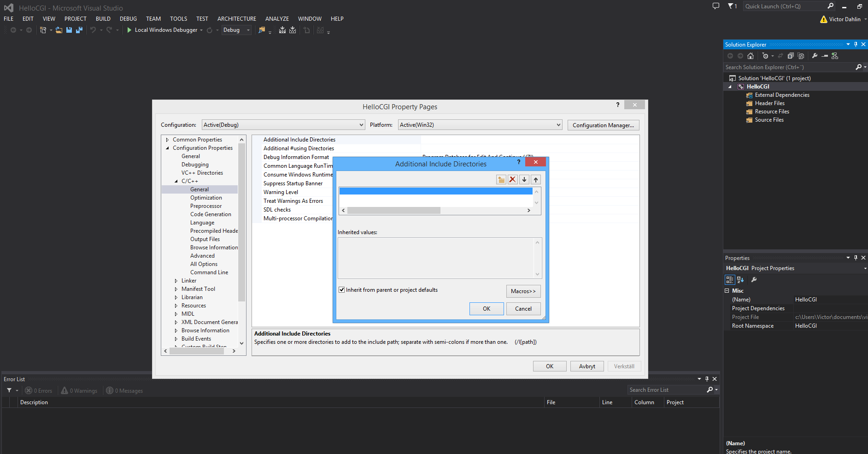
Task: Open the feedback speech bubble icon
Action: (716, 6)
